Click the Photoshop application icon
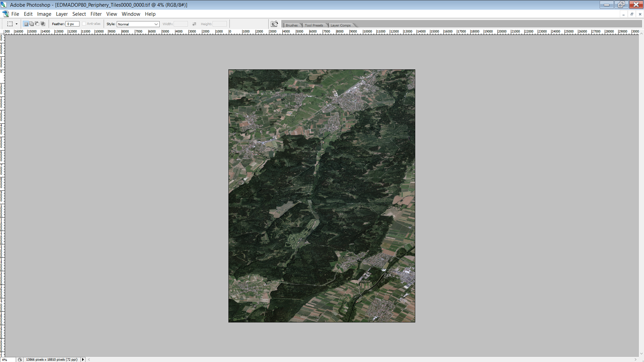This screenshot has height=362, width=644. click(x=4, y=4)
